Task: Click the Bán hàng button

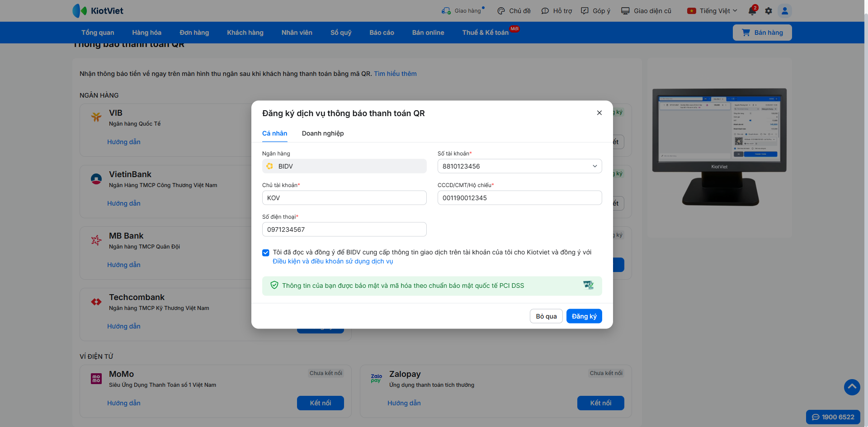Action: point(762,33)
